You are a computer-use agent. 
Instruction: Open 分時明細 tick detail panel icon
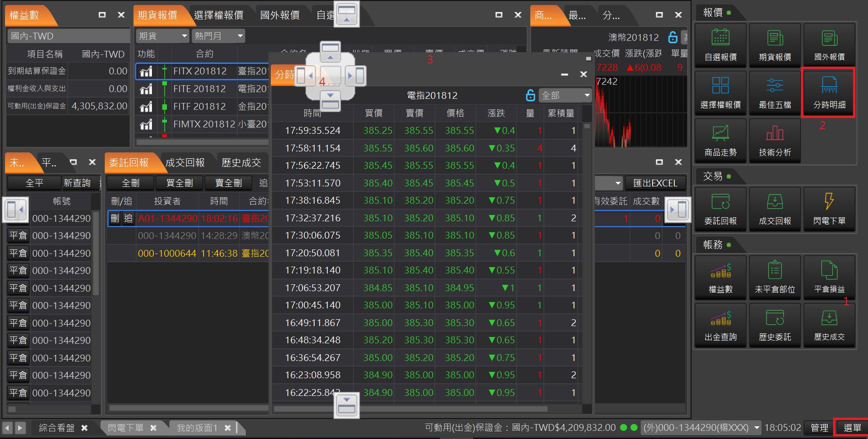click(829, 93)
